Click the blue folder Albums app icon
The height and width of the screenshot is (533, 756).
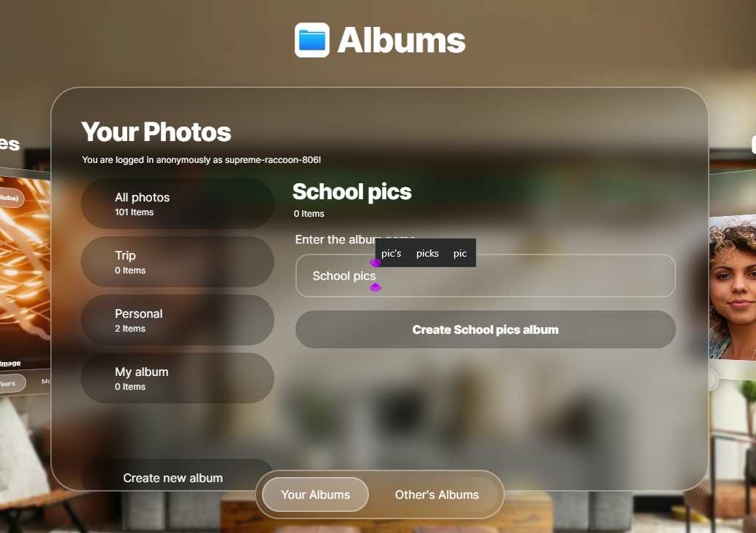pyautogui.click(x=312, y=40)
